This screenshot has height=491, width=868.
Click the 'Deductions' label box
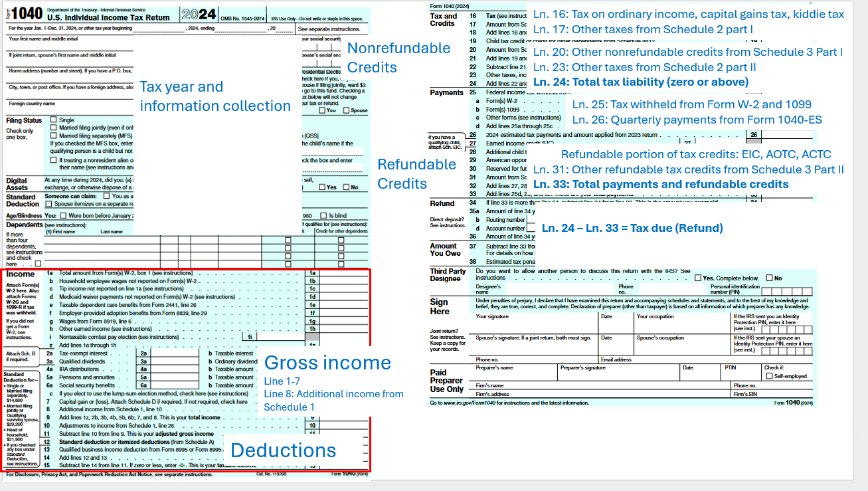[283, 450]
